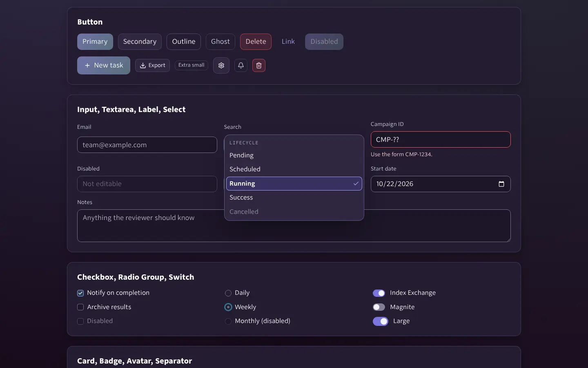Image resolution: width=588 pixels, height=368 pixels.
Task: Click the Secondary button
Action: tap(140, 42)
